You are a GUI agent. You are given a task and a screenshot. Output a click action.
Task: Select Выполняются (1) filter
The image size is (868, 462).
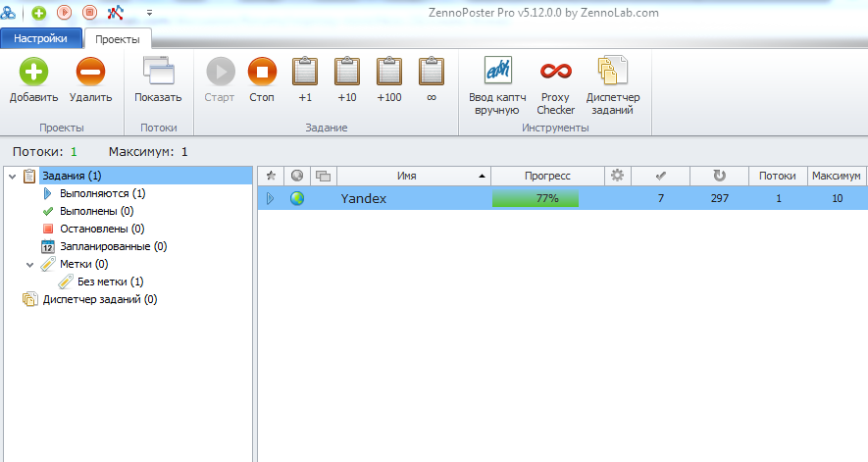102,194
